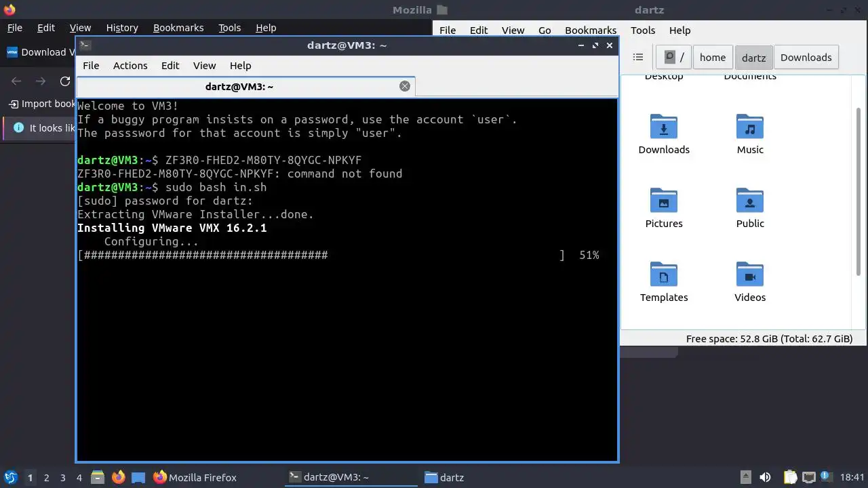Open file manager File menu

(448, 30)
